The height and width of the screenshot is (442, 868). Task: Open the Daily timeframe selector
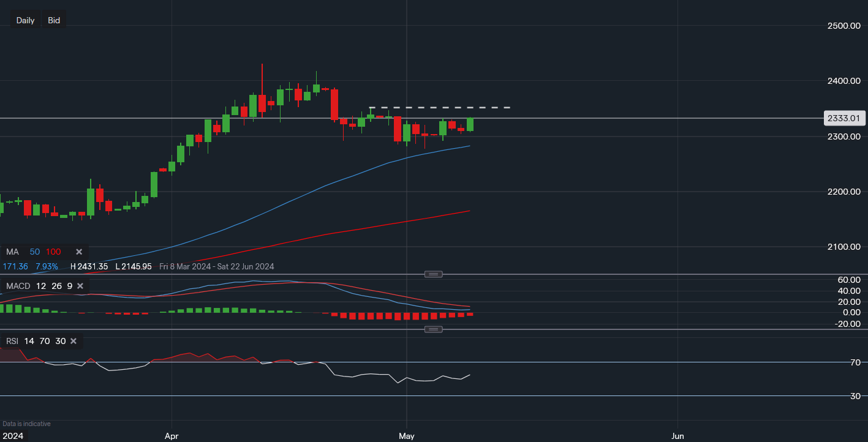click(25, 20)
